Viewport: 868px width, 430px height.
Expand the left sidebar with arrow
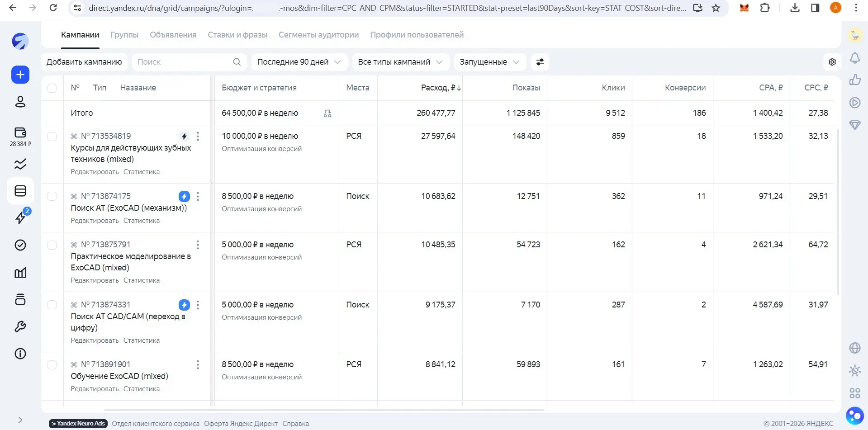point(20,420)
